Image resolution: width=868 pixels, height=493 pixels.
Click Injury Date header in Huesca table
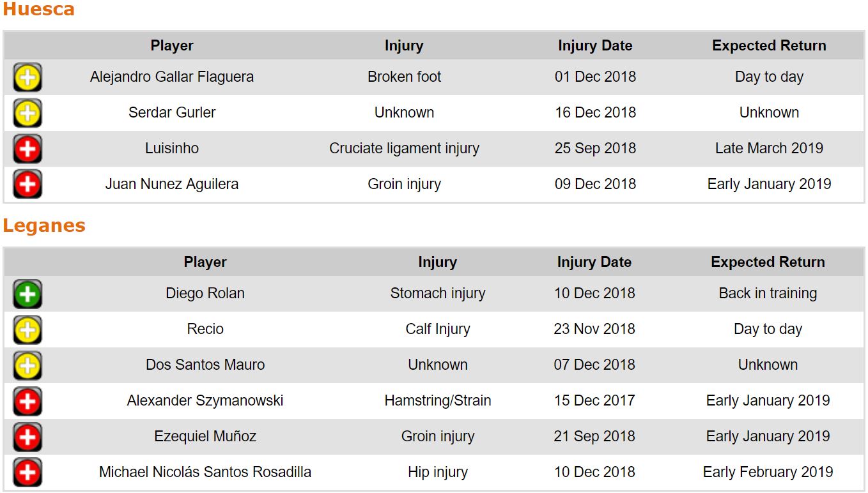pos(595,46)
